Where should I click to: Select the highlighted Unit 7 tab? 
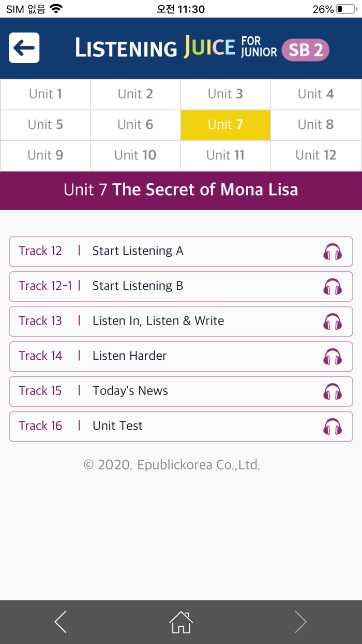tap(225, 125)
